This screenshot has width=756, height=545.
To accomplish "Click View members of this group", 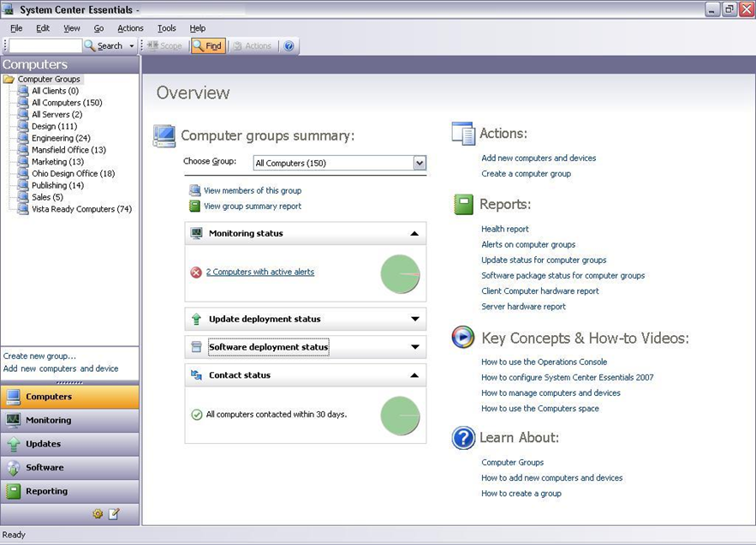I will click(253, 190).
